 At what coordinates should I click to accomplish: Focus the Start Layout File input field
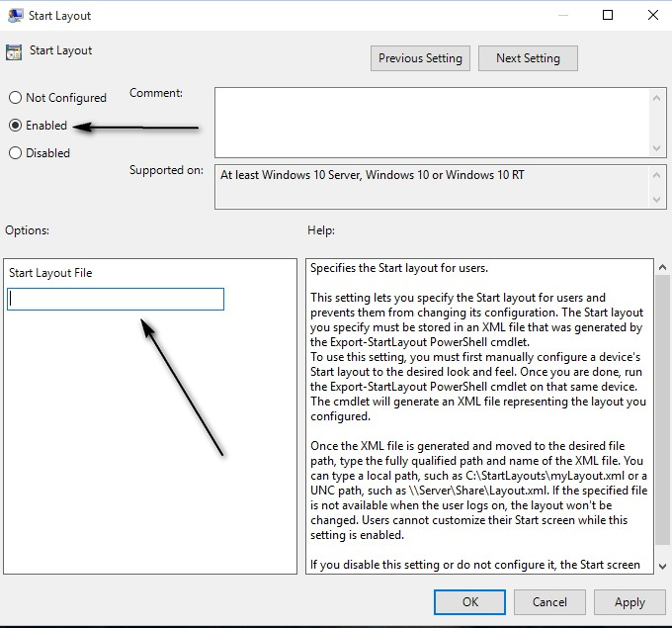[116, 299]
